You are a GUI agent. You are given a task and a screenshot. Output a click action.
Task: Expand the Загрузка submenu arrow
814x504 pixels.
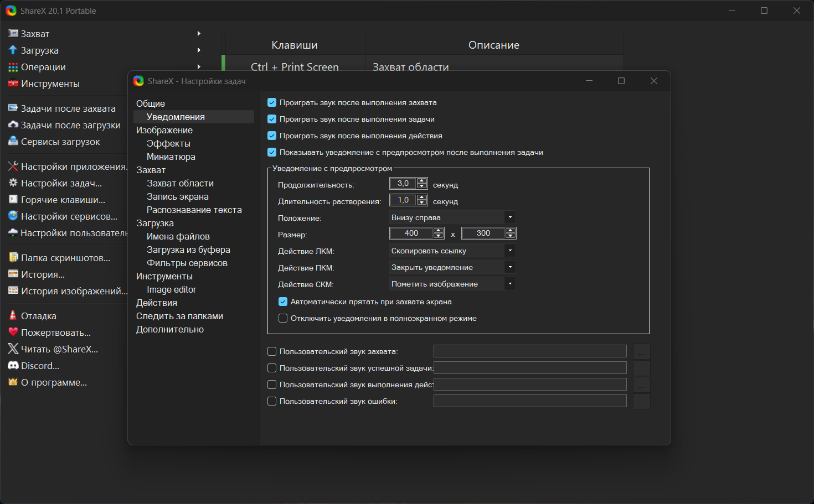click(199, 50)
